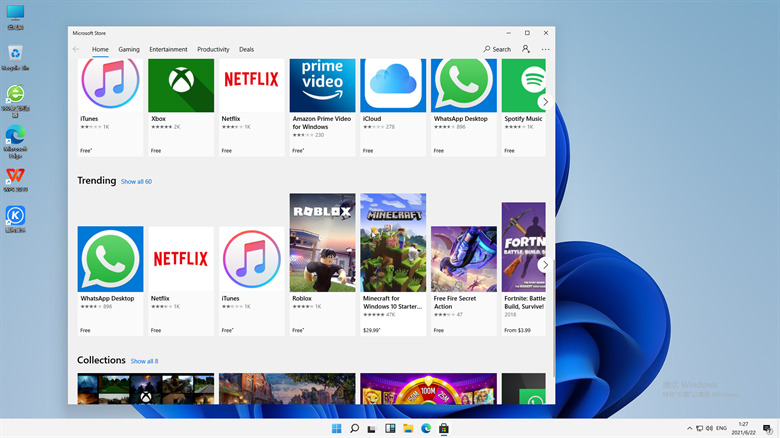The image size is (780, 438).
Task: Open the Xbox games collection thumbnail
Action: [x=146, y=389]
